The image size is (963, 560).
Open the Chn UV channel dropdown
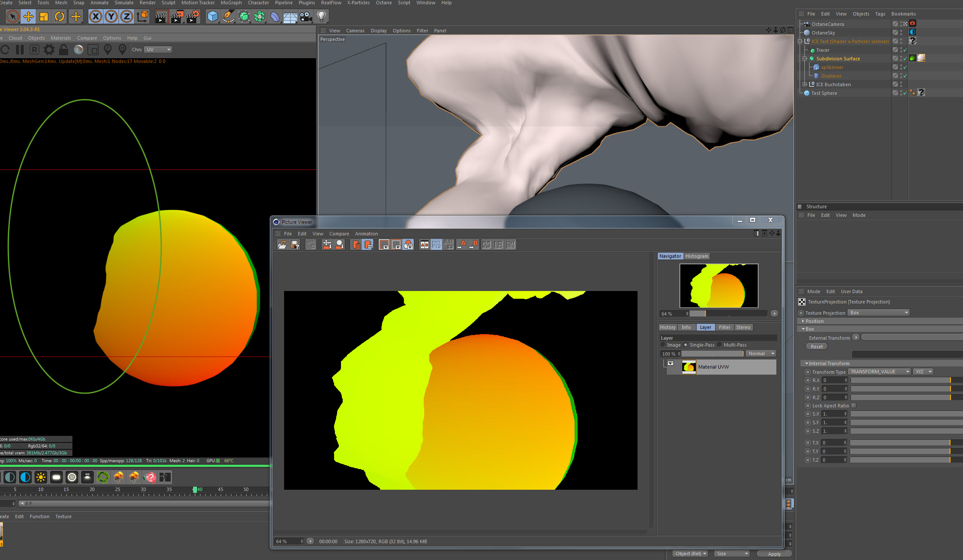pyautogui.click(x=158, y=50)
